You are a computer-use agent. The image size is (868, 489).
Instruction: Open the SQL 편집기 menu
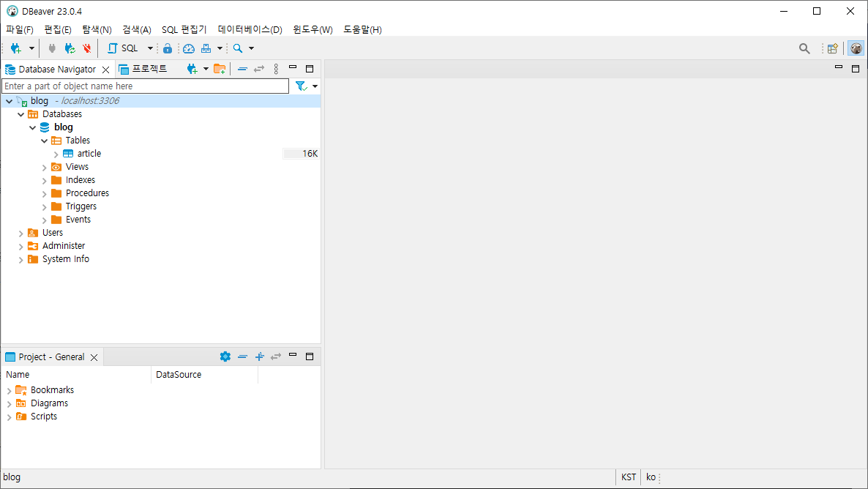tap(184, 30)
